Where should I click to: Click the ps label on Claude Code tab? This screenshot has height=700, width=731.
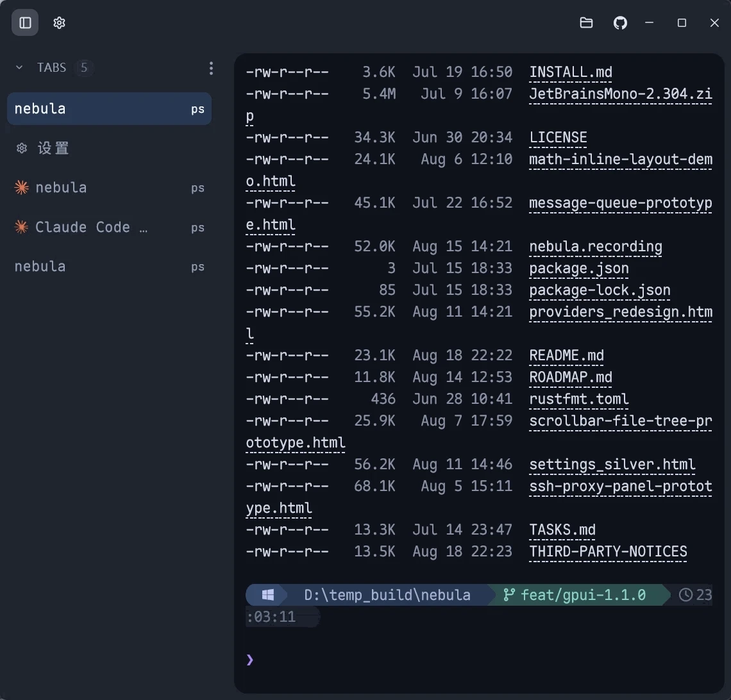click(x=197, y=228)
